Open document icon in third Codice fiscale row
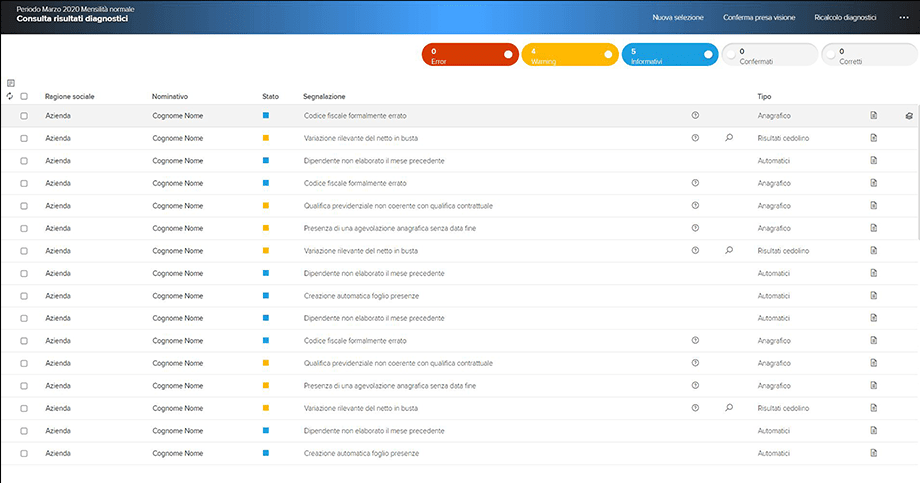Viewport: 920px width, 483px height. pos(874,340)
